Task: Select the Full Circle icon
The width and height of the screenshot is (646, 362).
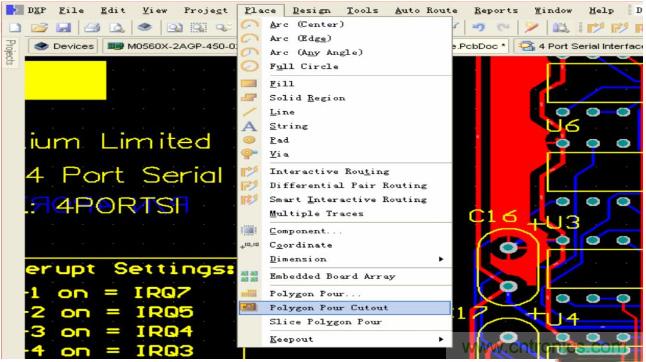Action: point(249,66)
